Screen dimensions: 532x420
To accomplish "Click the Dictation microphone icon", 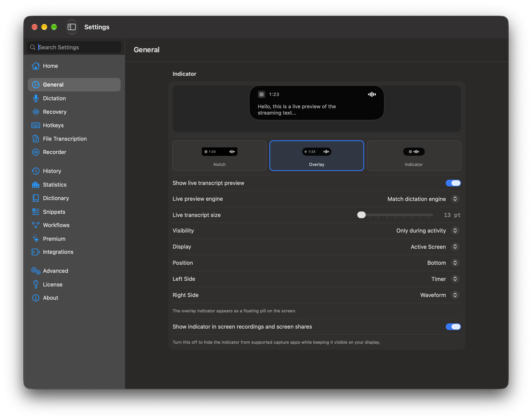I will pyautogui.click(x=36, y=98).
